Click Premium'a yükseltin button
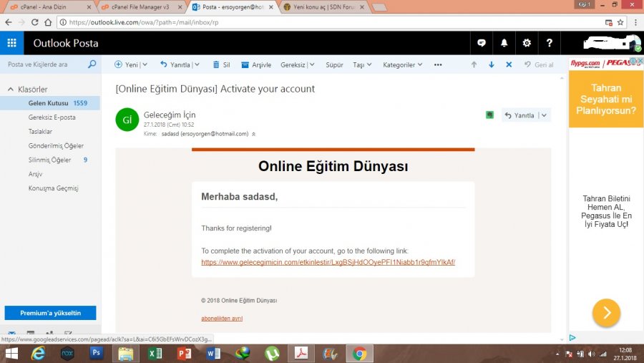 (x=50, y=313)
